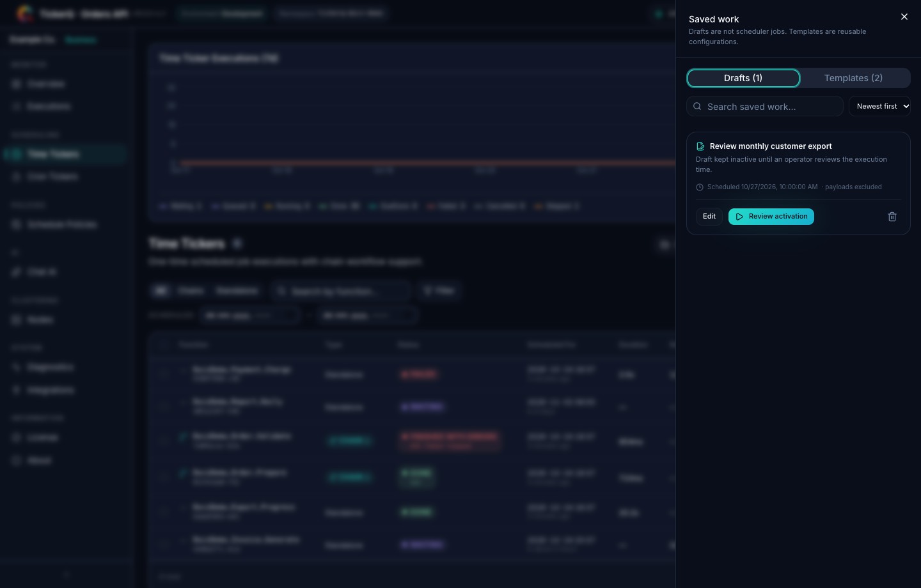The width and height of the screenshot is (921, 588).
Task: Focus the Search saved work field
Action: pyautogui.click(x=765, y=107)
